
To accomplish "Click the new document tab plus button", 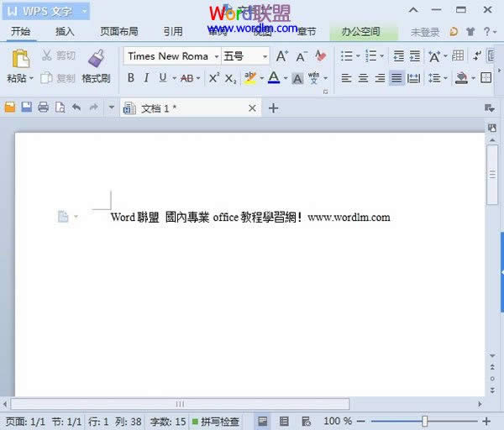I will coord(273,107).
